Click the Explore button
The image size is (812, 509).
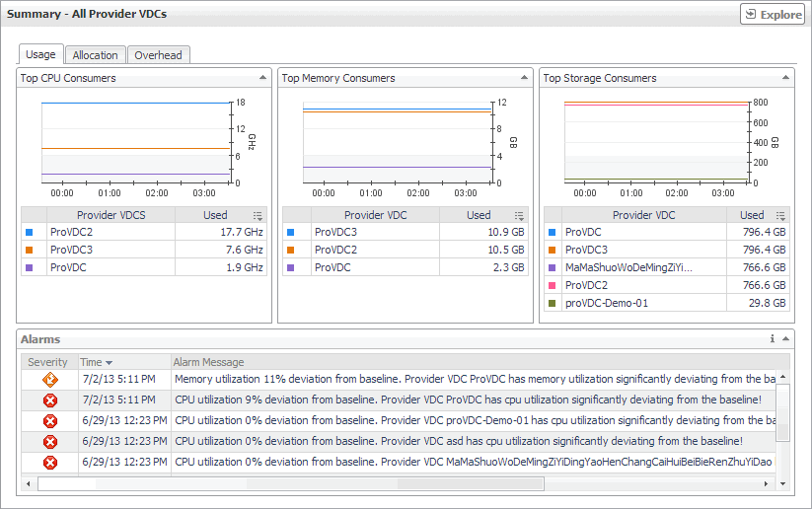[x=773, y=15]
